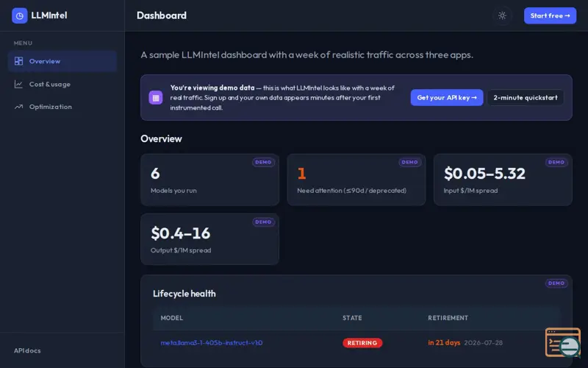Click the STATE column header
Image resolution: width=588 pixels, height=368 pixels.
(x=352, y=318)
